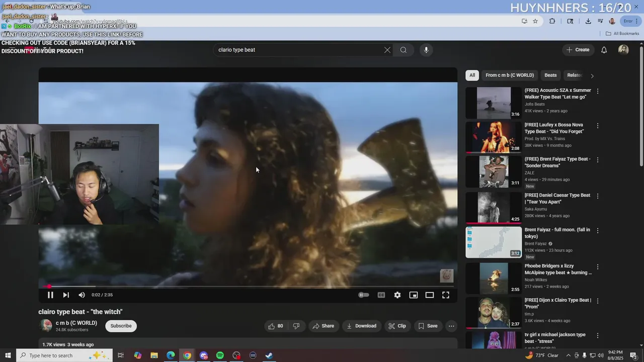This screenshot has height=362, width=644.
Task: Clip the video
Action: [397, 326]
